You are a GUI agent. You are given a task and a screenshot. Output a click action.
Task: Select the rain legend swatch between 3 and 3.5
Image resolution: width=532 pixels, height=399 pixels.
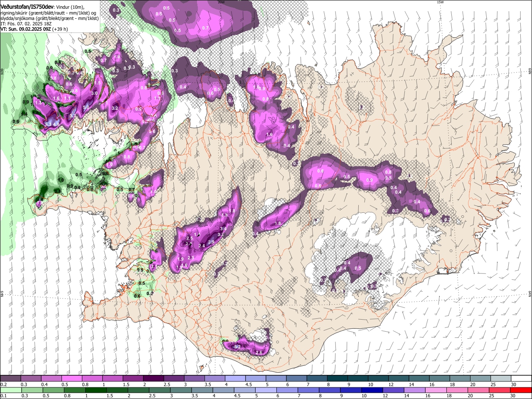point(180,390)
